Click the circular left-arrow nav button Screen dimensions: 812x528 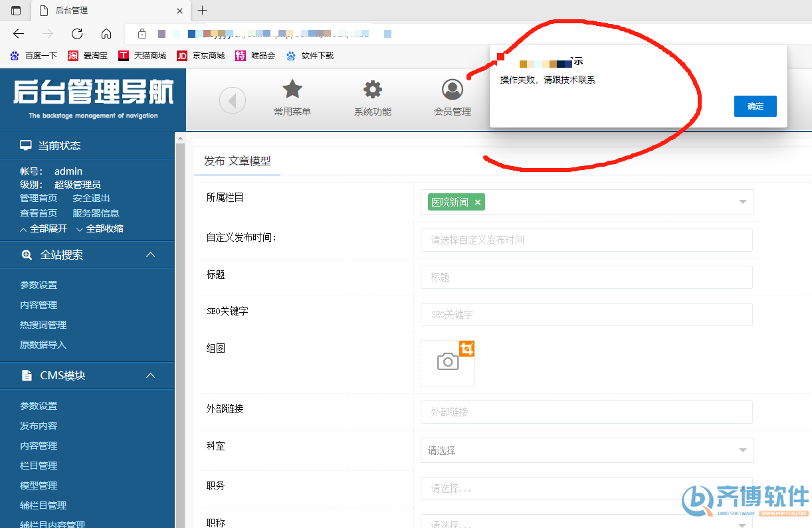[x=233, y=101]
